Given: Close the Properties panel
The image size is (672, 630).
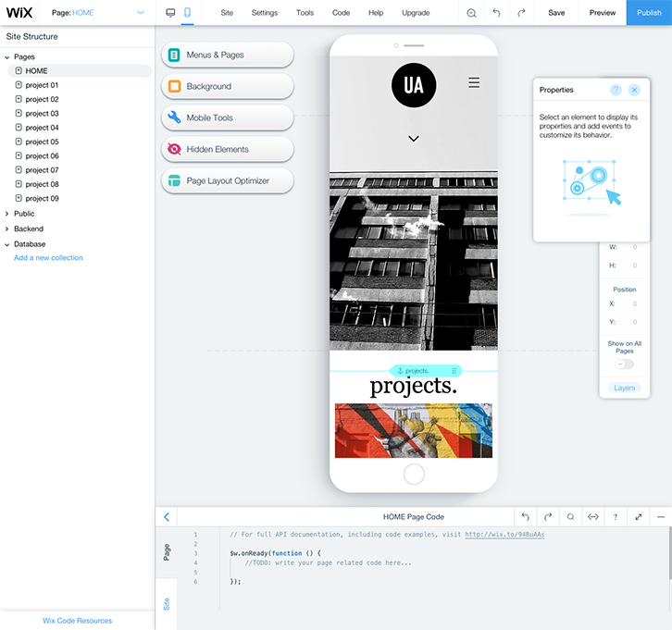Looking at the screenshot, I should click(634, 90).
